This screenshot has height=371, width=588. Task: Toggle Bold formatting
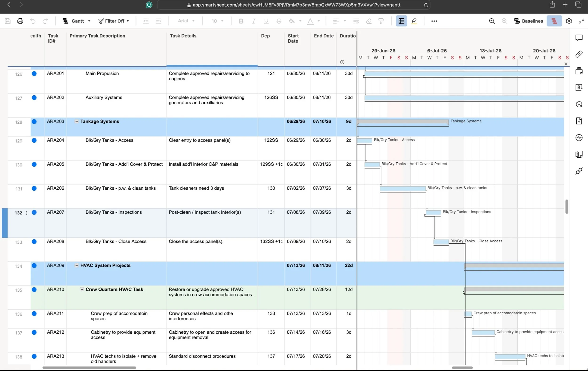click(241, 21)
